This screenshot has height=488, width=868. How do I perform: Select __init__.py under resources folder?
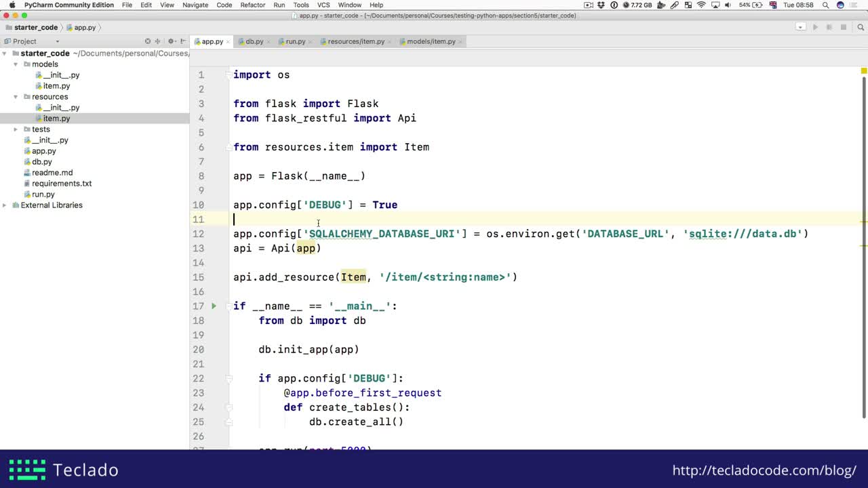[61, 107]
